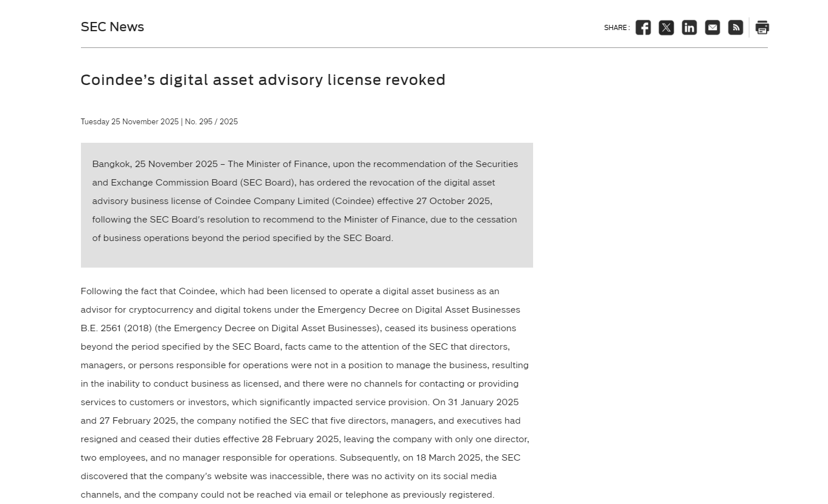Screen dimensions: 828x504
Task: Share the article on LinkedIn
Action: pyautogui.click(x=689, y=28)
